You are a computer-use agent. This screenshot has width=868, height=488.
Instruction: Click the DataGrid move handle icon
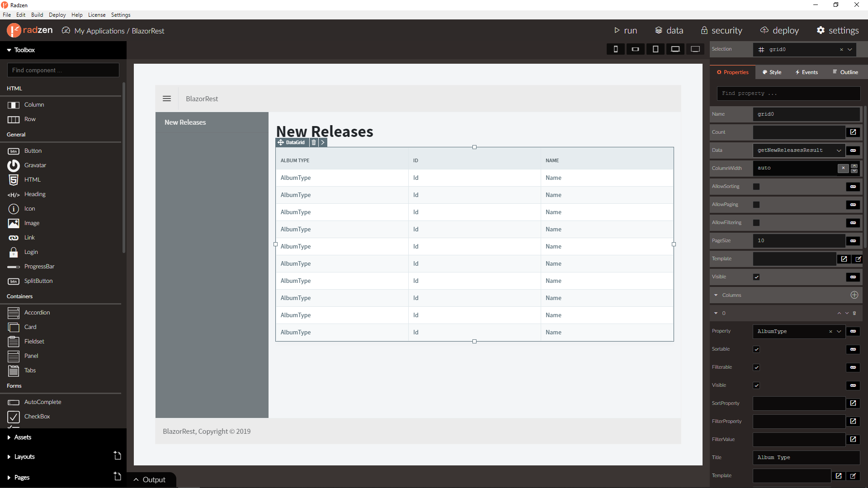(281, 142)
